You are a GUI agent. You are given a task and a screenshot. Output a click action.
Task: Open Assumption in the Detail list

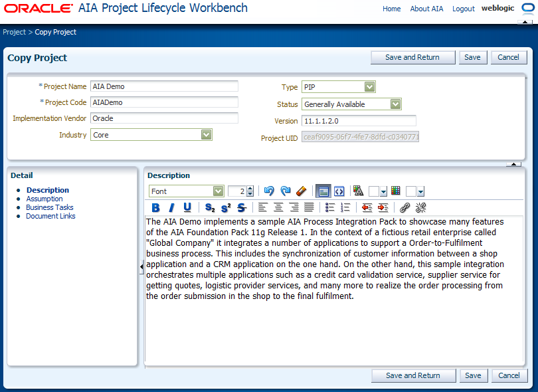pyautogui.click(x=45, y=199)
